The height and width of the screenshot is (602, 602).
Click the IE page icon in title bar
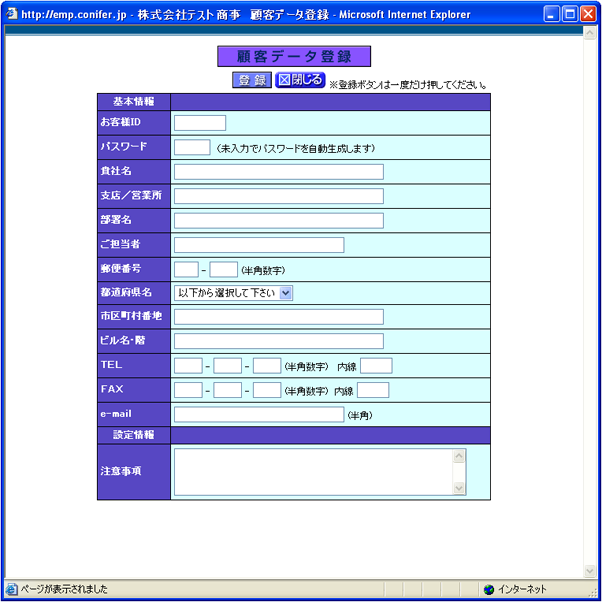(12, 14)
